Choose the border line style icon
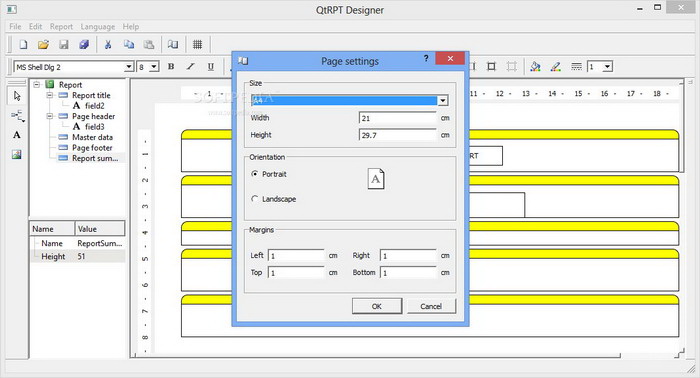Image resolution: width=700 pixels, height=378 pixels. (576, 66)
